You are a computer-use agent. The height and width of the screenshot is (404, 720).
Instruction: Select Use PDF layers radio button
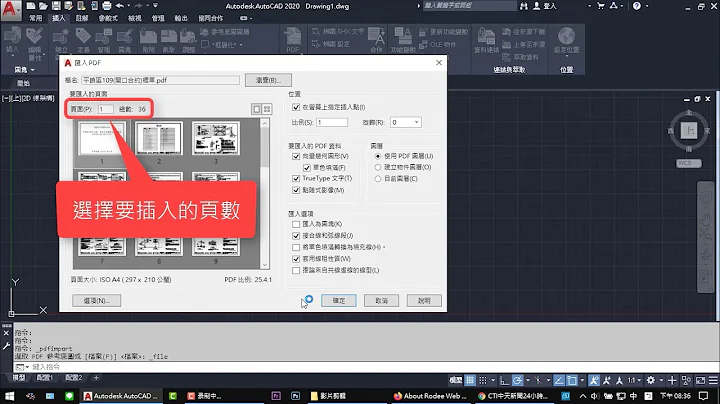point(377,156)
